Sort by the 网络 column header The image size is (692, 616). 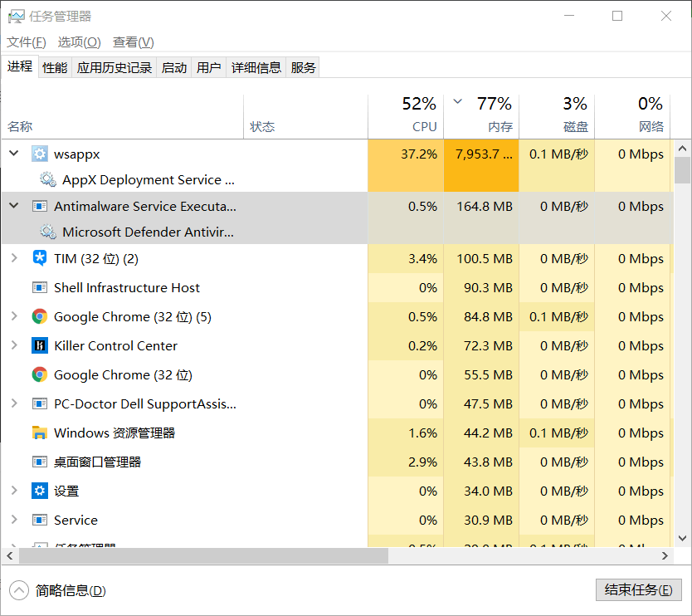click(632, 116)
